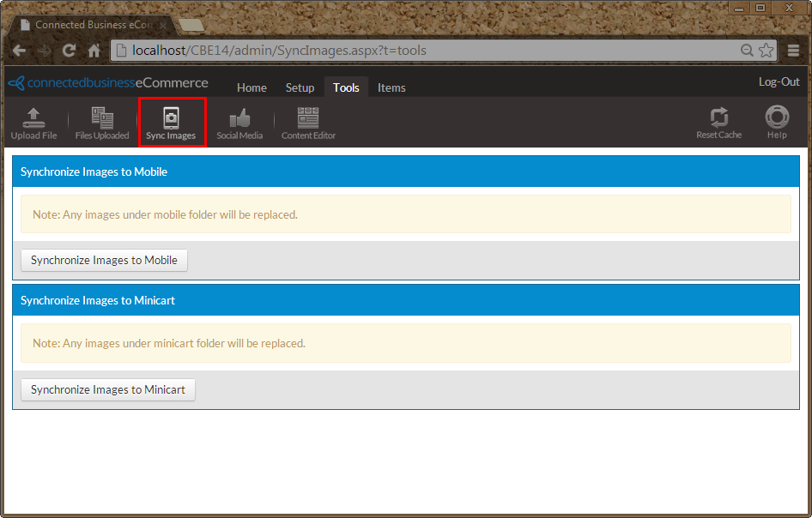Focus the browser address bar
The height and width of the screenshot is (518, 812).
(x=429, y=51)
